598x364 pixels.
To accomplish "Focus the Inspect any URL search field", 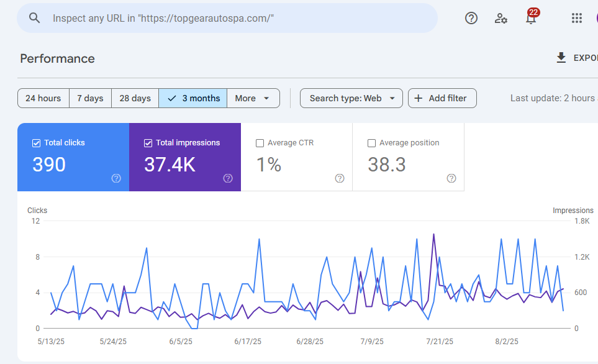I will (236, 18).
